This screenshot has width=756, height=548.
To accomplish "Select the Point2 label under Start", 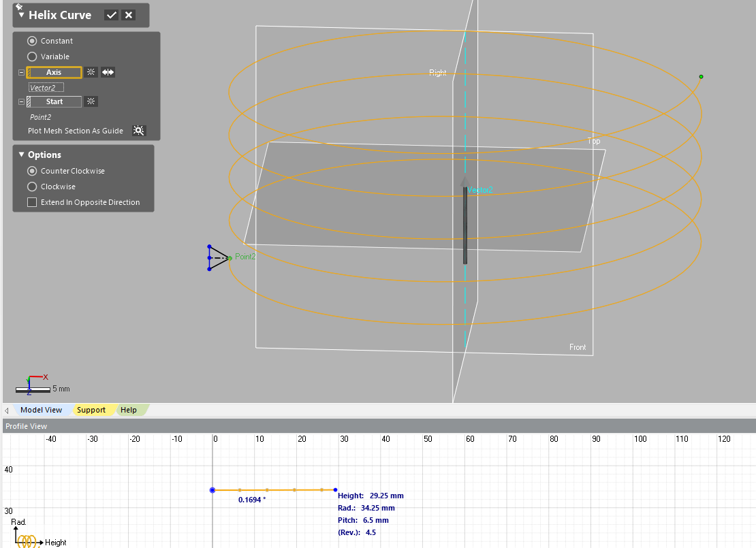I will (x=40, y=116).
